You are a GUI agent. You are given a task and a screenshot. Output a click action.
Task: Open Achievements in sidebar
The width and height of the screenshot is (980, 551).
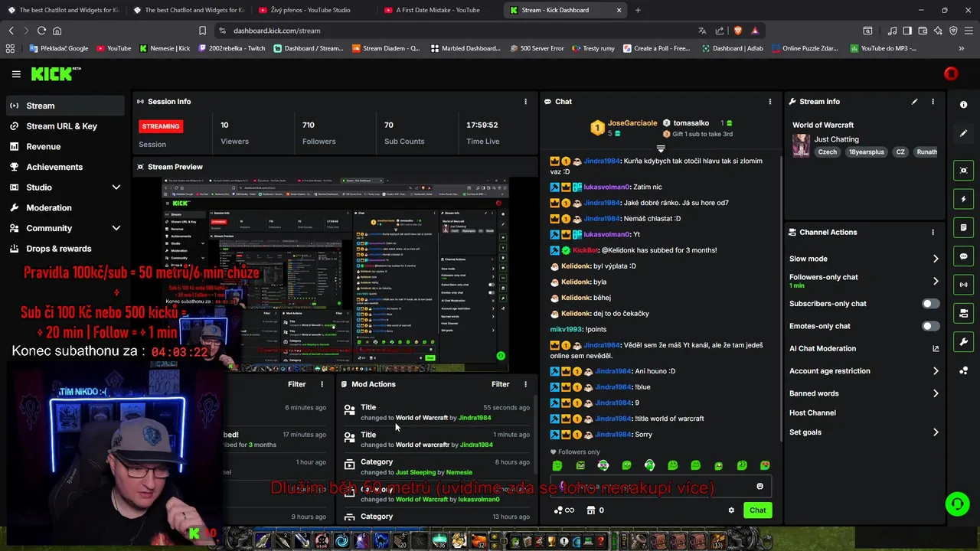[x=64, y=167]
